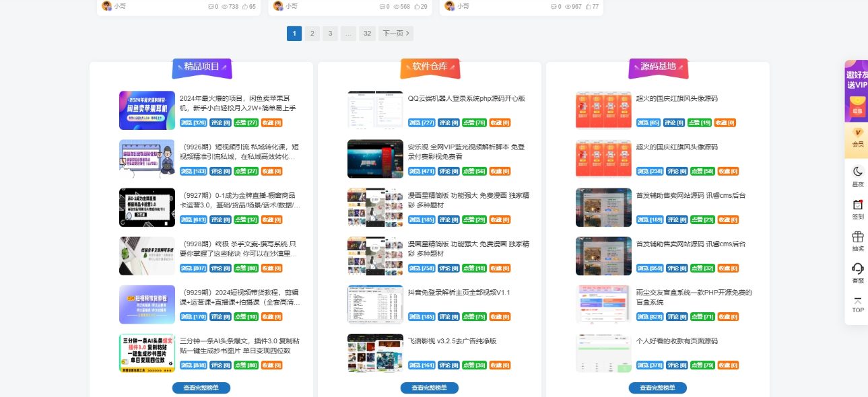Go to page 2 in pagination
Viewport: 868px width, 397px height.
(312, 34)
